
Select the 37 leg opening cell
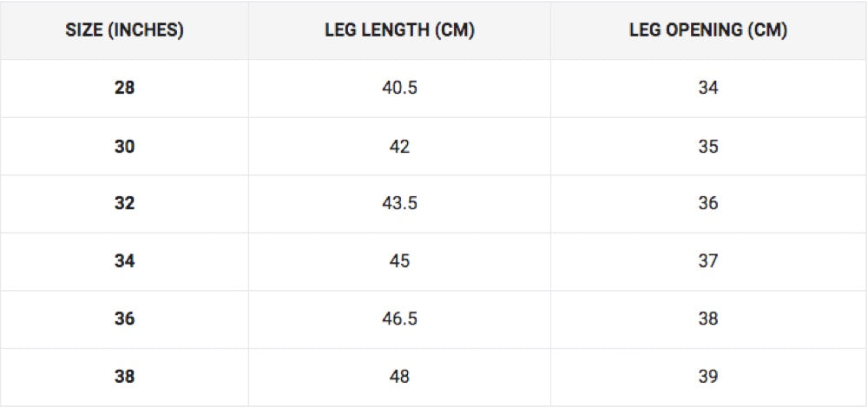[708, 261]
